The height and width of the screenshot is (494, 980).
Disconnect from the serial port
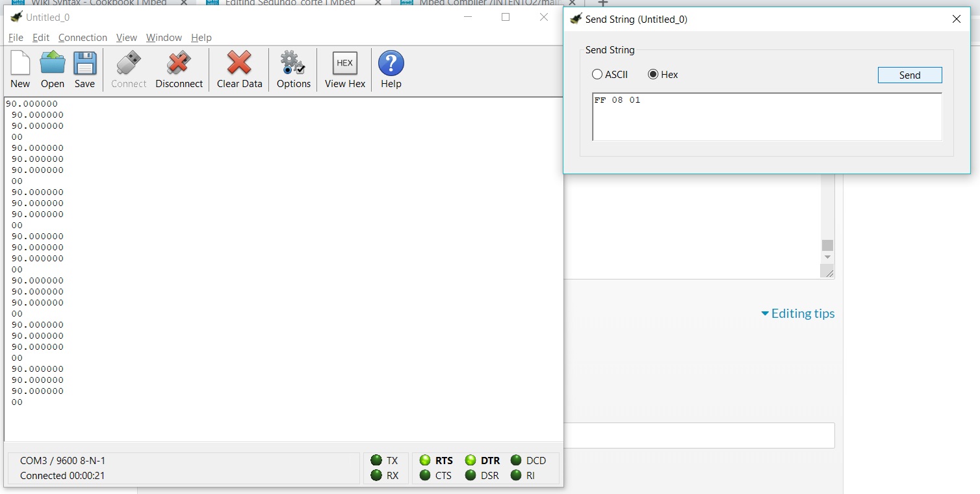pyautogui.click(x=179, y=70)
